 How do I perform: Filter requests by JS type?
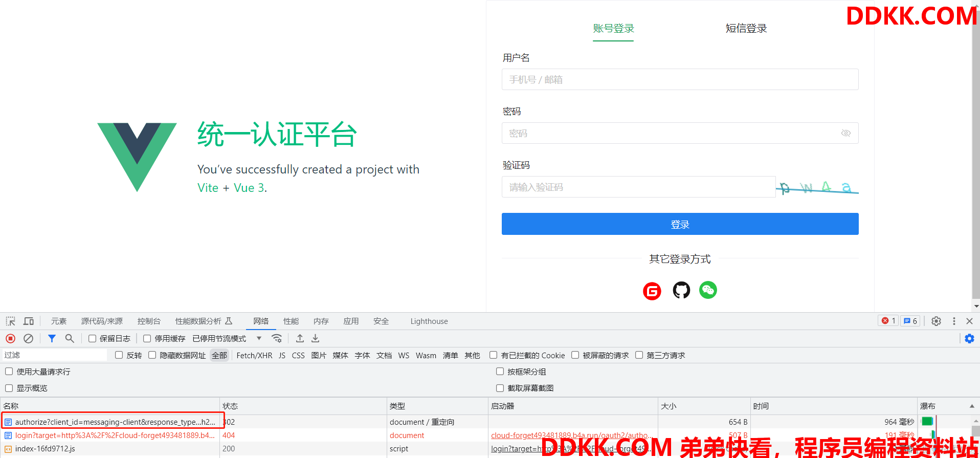pyautogui.click(x=282, y=355)
